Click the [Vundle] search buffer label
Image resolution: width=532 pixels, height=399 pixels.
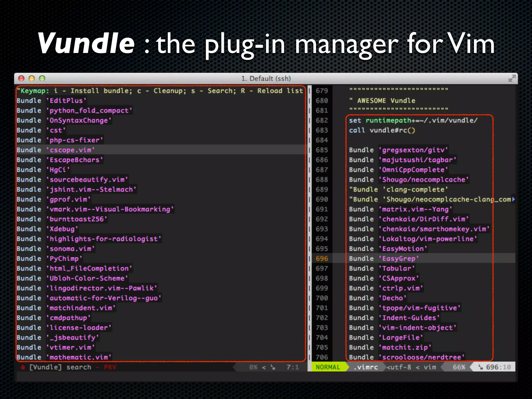[x=60, y=367]
